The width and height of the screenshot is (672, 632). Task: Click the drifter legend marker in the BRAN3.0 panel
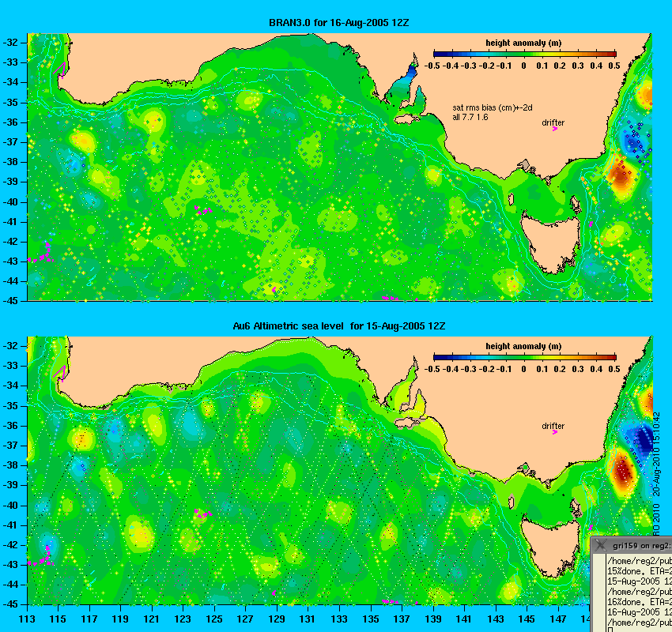(x=554, y=129)
